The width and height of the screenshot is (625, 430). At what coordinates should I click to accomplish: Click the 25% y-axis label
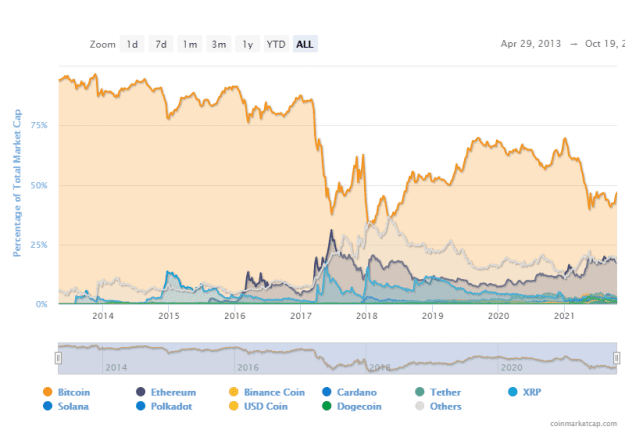(x=39, y=245)
